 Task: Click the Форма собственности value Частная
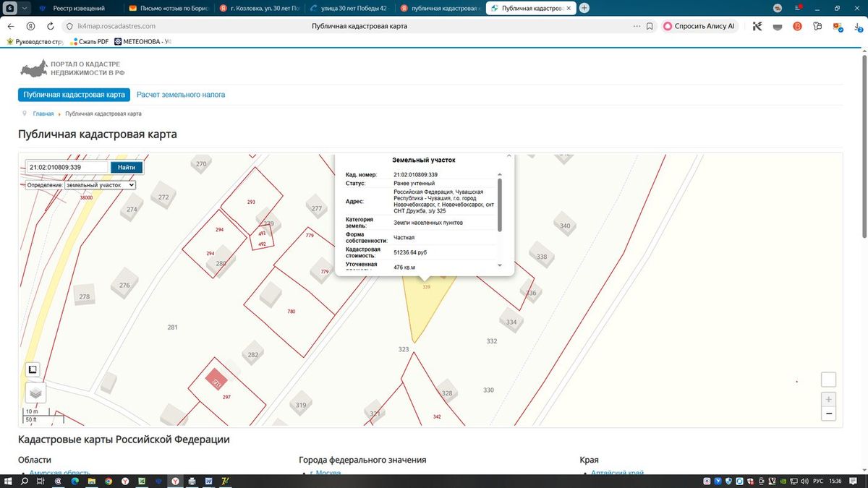tap(404, 237)
